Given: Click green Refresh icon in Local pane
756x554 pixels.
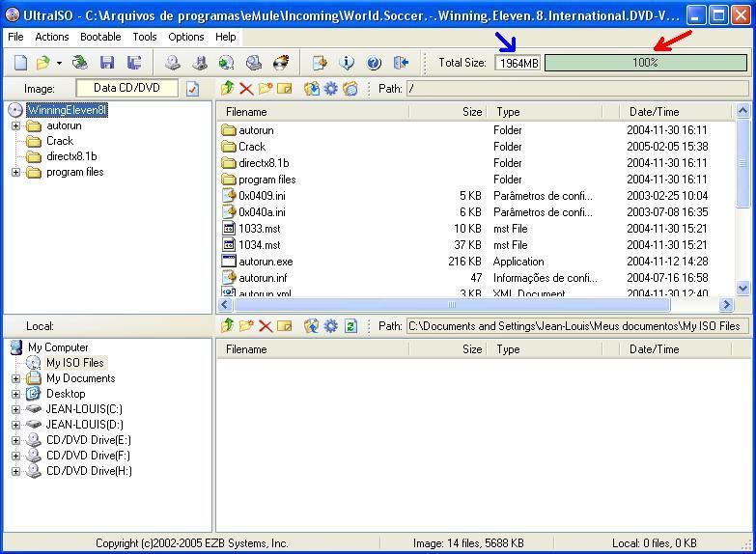Looking at the screenshot, I should point(351,326).
